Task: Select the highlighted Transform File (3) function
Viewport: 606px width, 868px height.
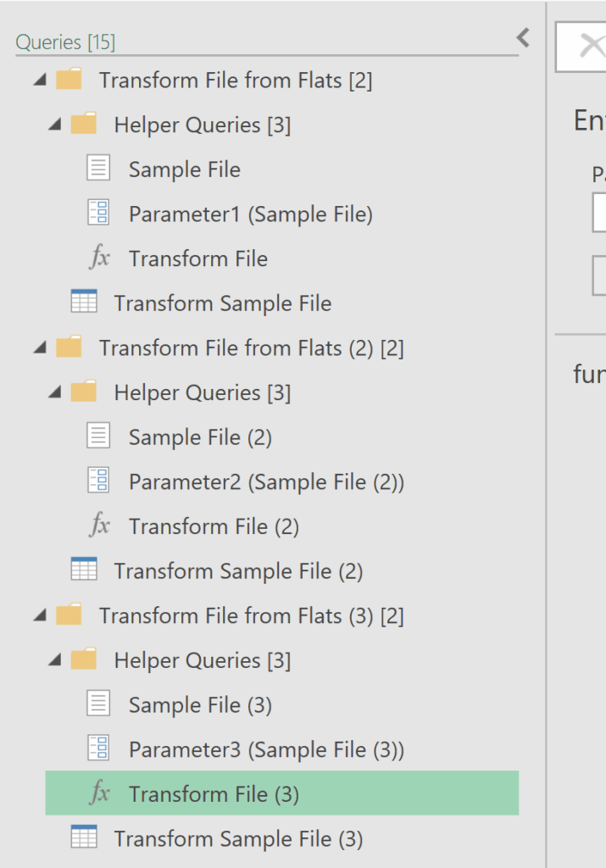Action: (x=214, y=794)
